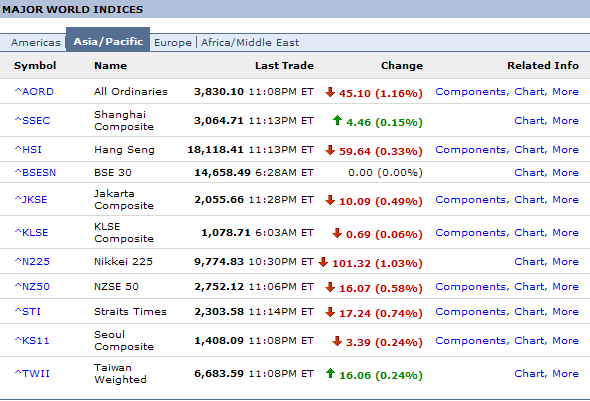Open the ^SSEC symbol link

(x=32, y=120)
